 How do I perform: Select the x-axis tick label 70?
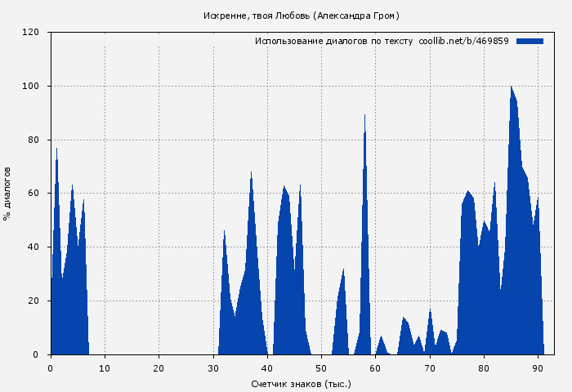(430, 367)
